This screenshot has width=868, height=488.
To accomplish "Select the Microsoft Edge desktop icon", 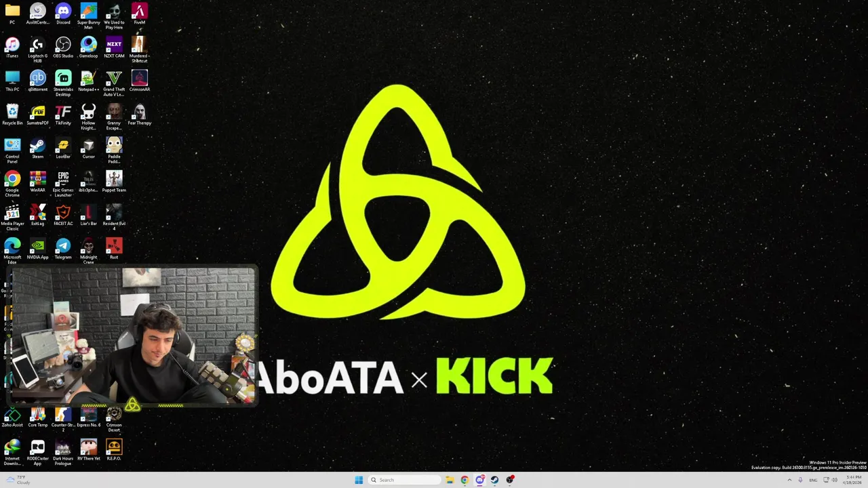I will pos(12,251).
